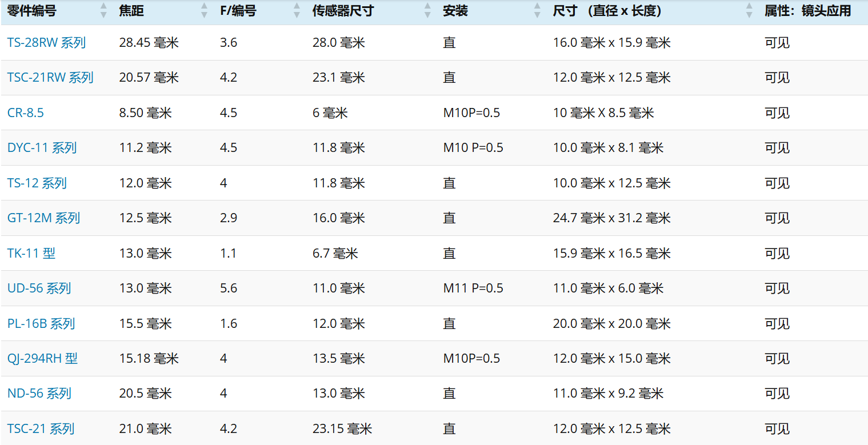Sort by 零件编号 column arrows
The width and height of the screenshot is (868, 445).
[103, 10]
